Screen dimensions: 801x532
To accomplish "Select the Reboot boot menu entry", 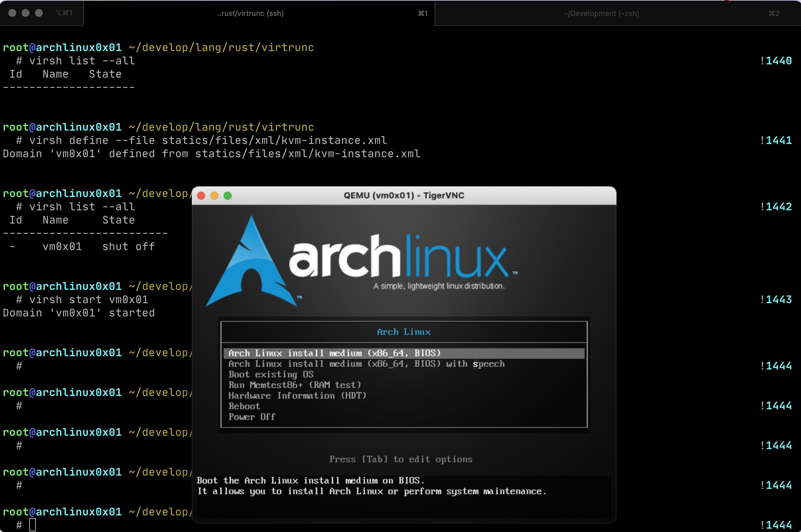I will (x=244, y=406).
